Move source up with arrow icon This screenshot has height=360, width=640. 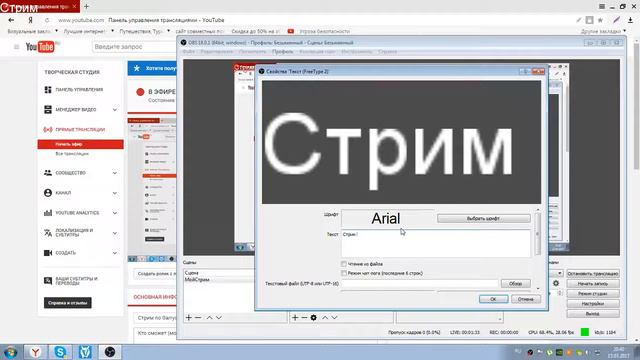325,318
